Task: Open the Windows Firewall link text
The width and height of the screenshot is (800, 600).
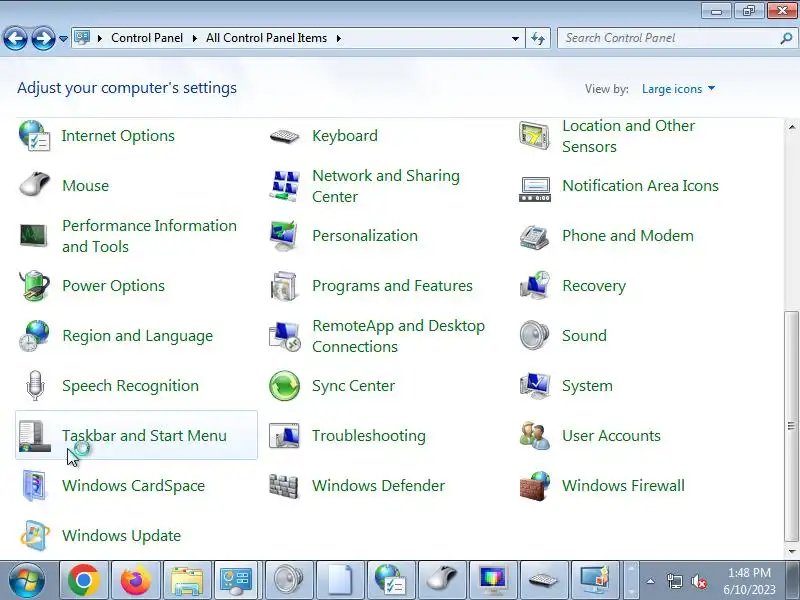Action: [x=623, y=486]
